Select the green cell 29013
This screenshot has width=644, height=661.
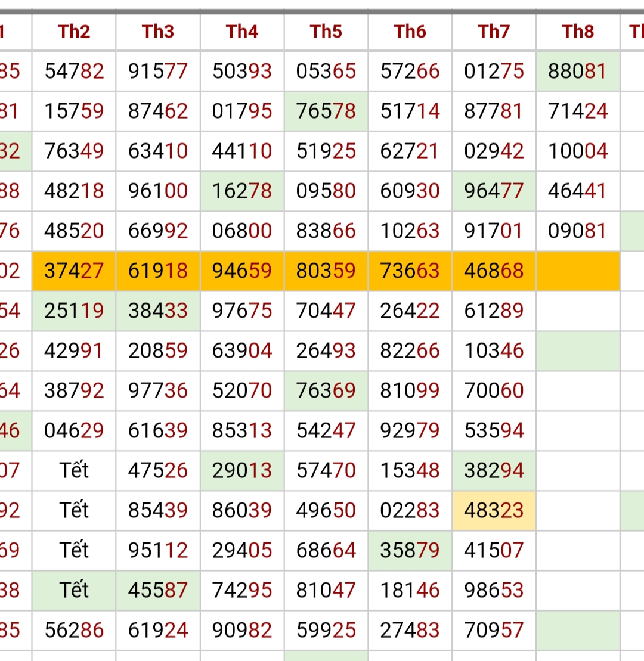click(x=242, y=470)
